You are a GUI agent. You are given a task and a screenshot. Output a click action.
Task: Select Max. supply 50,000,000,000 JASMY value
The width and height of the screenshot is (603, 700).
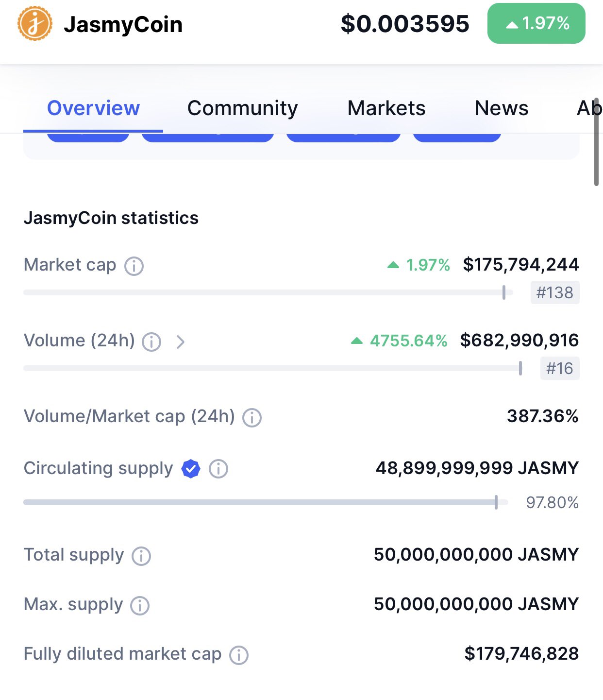click(x=476, y=604)
